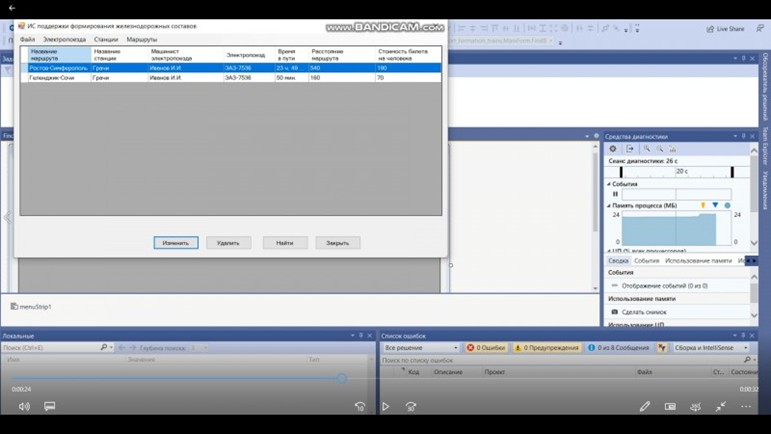Click the Проект column header in error list
The height and width of the screenshot is (434, 771).
click(495, 372)
